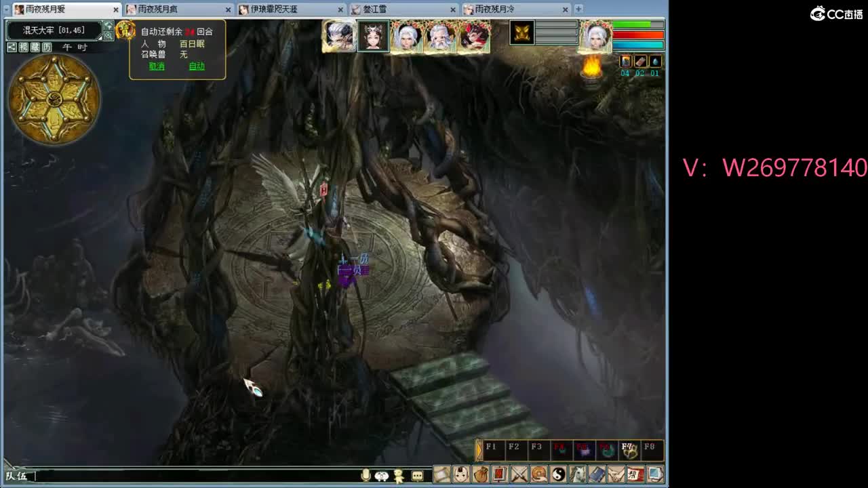Image resolution: width=868 pixels, height=488 pixels.
Task: Open the guild flag icon
Action: coord(635,474)
